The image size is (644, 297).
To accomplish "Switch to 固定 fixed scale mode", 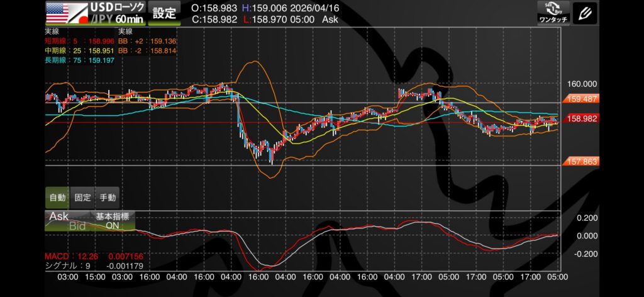I will click(x=82, y=197).
